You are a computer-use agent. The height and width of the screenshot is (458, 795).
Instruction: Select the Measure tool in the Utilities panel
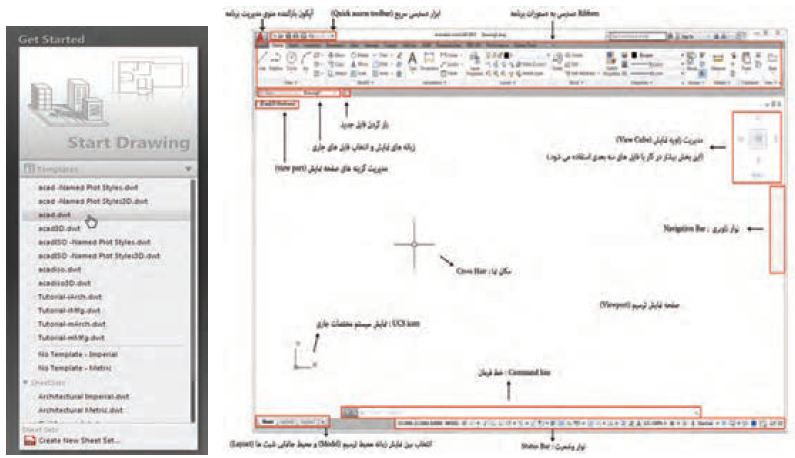click(x=718, y=61)
